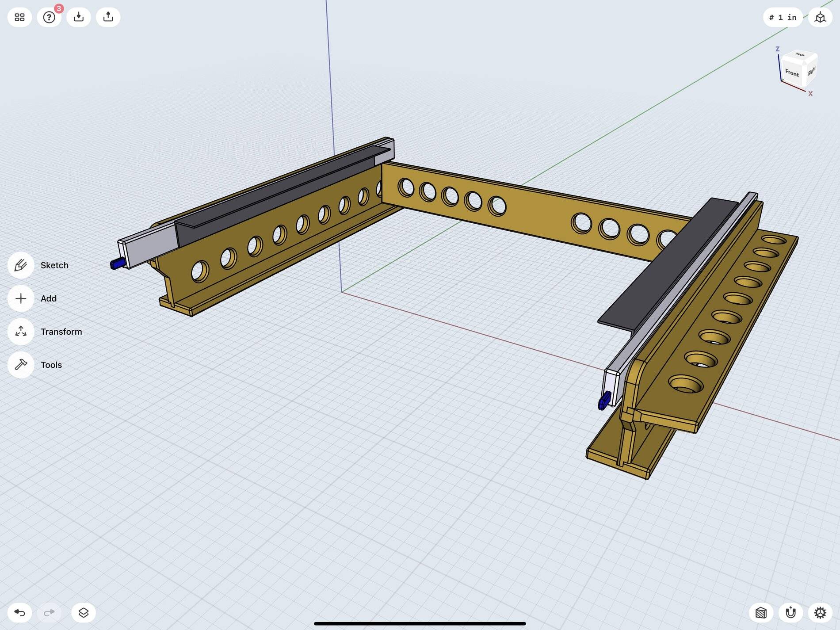The image size is (840, 630).
Task: Open the Sketch tool pencil icon
Action: tap(21, 265)
